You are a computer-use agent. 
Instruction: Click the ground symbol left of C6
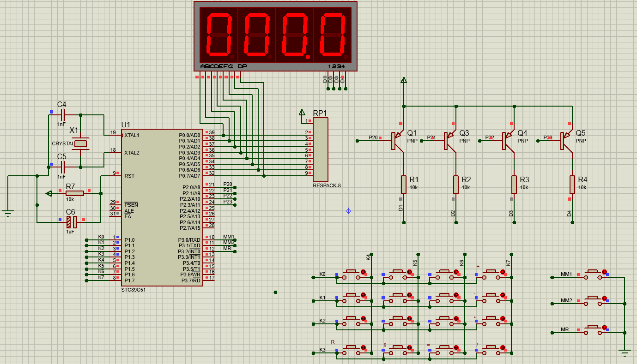point(8,213)
